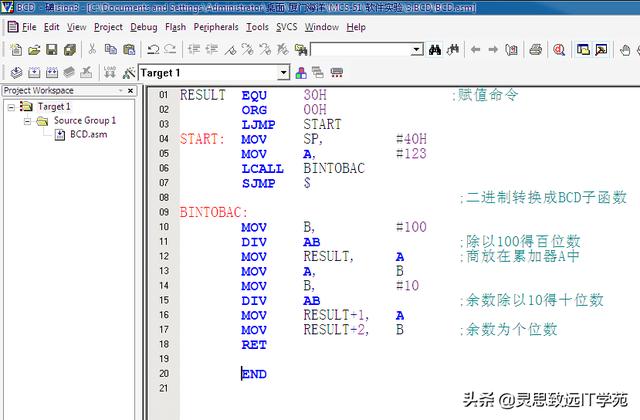
Task: Click the New file toolbar icon
Action: tap(16, 50)
